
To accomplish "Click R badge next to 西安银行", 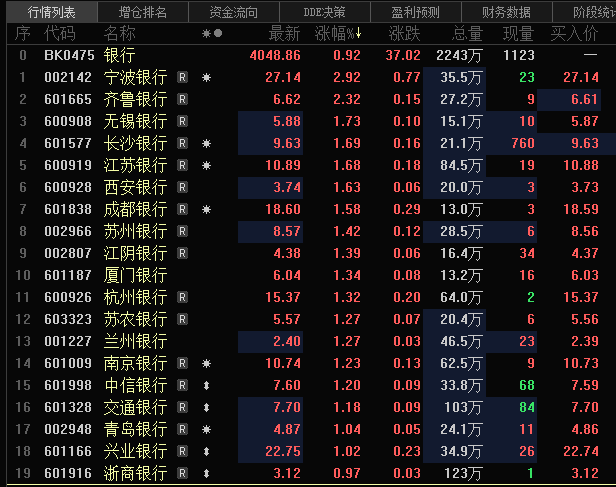I will 182,187.
